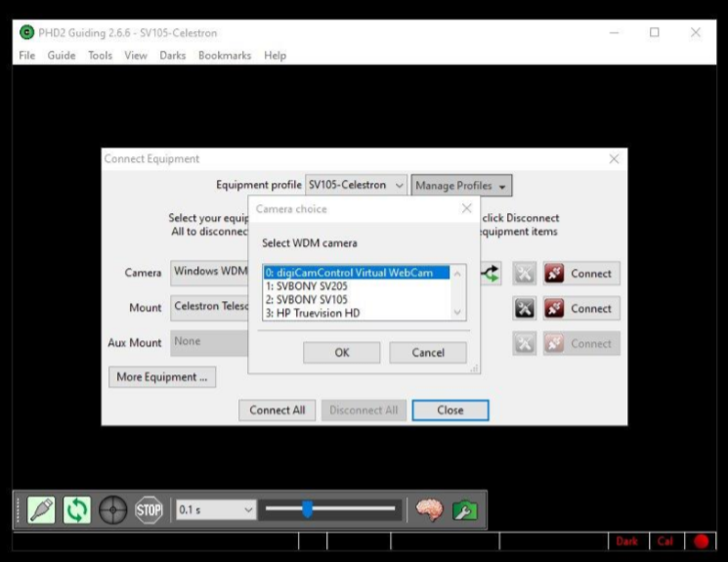Click the red status circle in the status bar
Viewport: 728px width, 562px height.
pyautogui.click(x=701, y=541)
